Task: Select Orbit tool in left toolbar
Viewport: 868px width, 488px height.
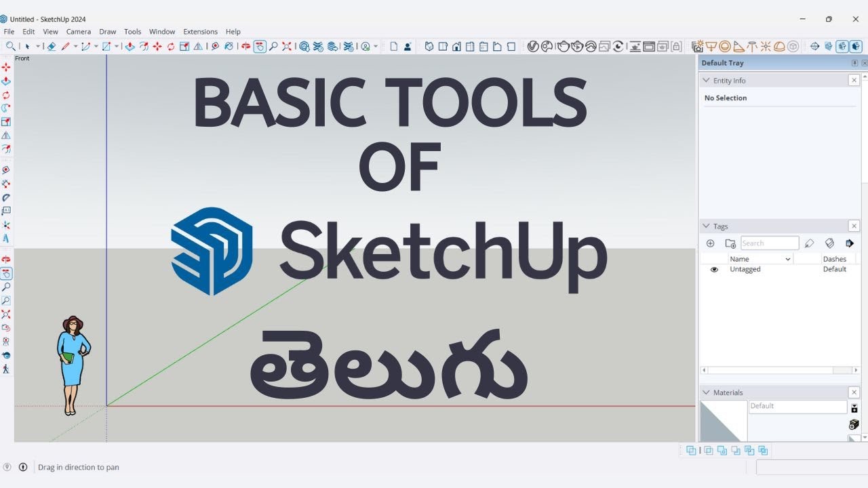Action: coord(6,259)
